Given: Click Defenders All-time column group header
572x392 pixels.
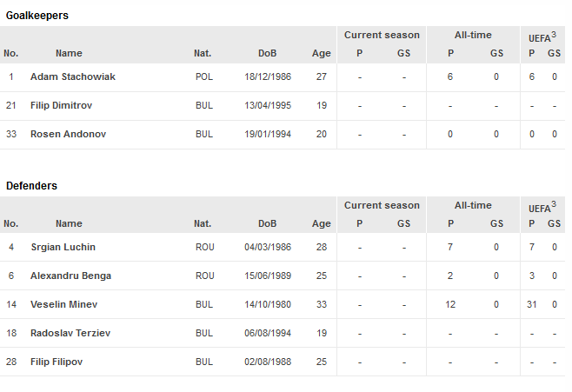Looking at the screenshot, I should 473,206.
